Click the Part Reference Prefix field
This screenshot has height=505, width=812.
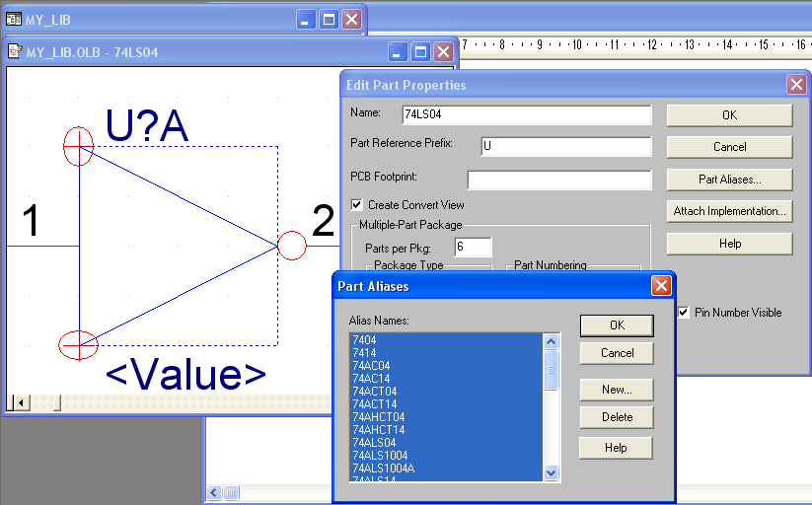[566, 146]
